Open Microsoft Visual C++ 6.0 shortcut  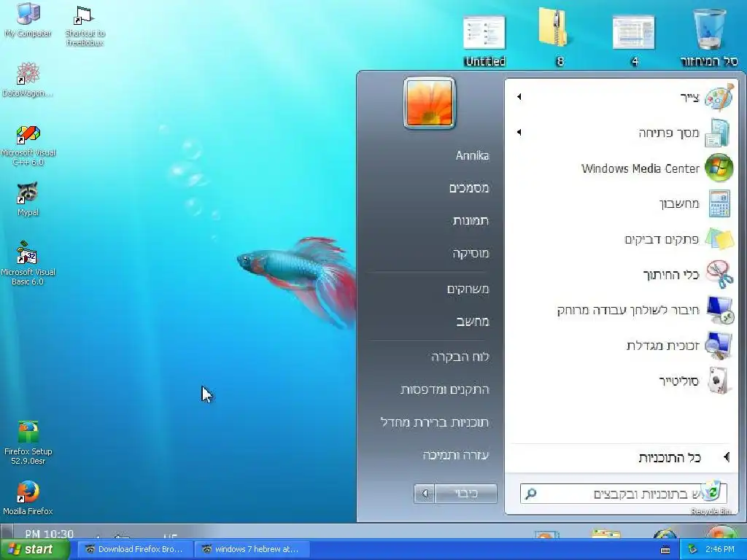(28, 145)
